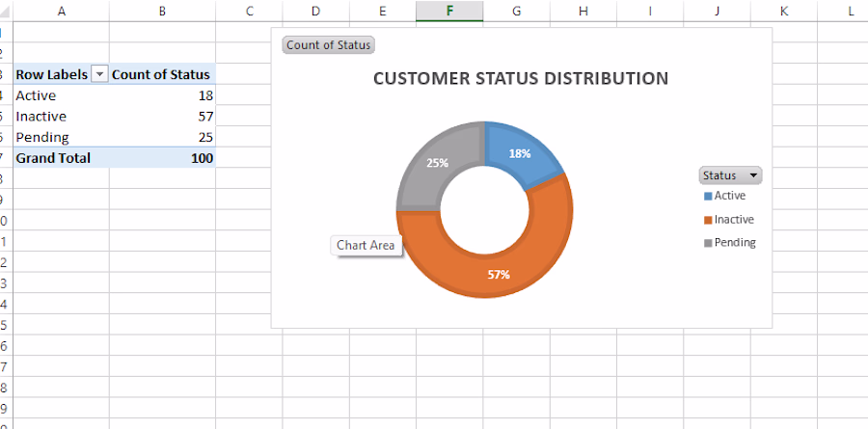
Task: Select column J header
Action: coord(717,11)
